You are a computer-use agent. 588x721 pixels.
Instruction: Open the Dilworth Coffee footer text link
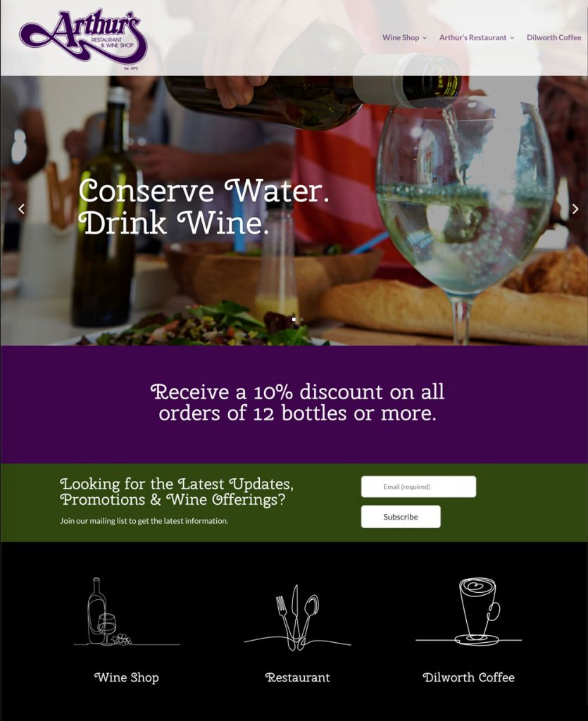tap(468, 678)
